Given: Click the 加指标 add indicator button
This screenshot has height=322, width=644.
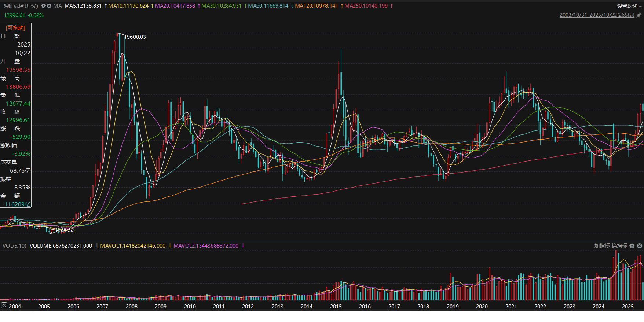Looking at the screenshot, I should [x=602, y=246].
